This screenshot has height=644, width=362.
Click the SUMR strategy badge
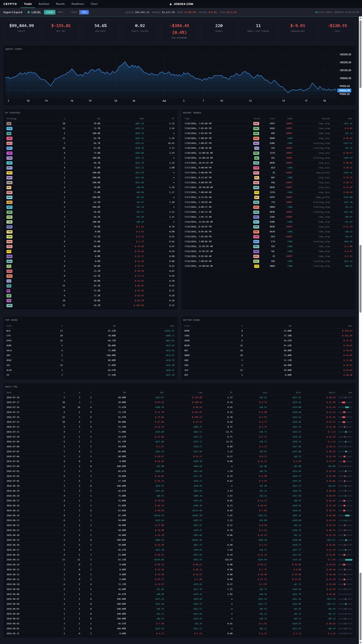9,153
